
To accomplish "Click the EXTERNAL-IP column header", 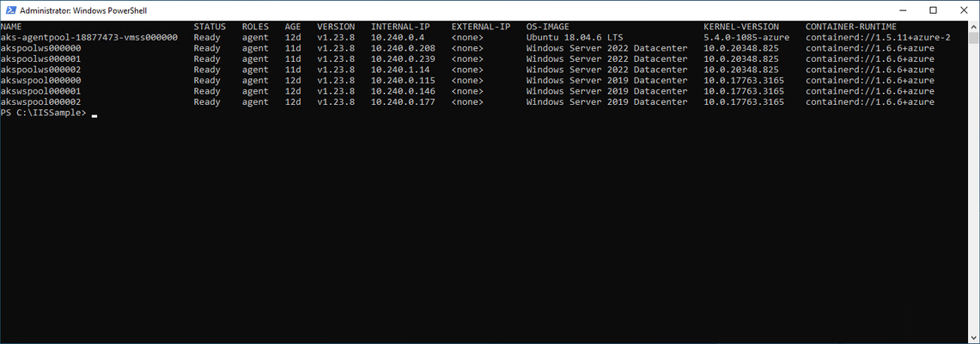I will click(x=481, y=27).
